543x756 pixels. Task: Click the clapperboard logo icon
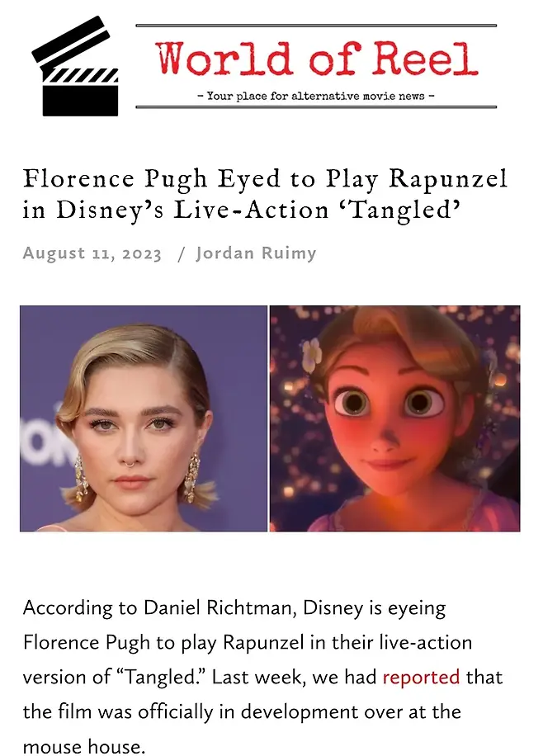click(x=74, y=66)
